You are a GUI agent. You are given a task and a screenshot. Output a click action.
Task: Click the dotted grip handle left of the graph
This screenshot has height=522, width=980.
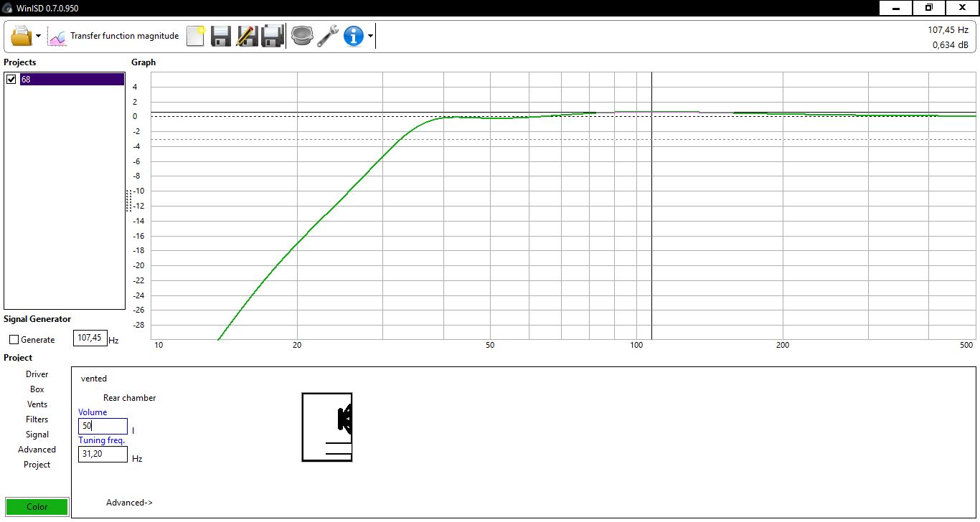click(x=128, y=200)
